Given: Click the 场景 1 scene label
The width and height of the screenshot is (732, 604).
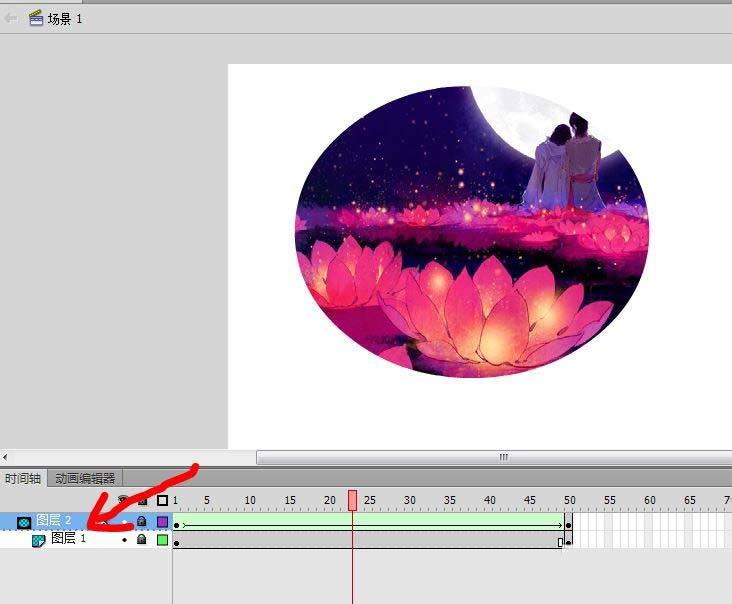Looking at the screenshot, I should coord(64,19).
